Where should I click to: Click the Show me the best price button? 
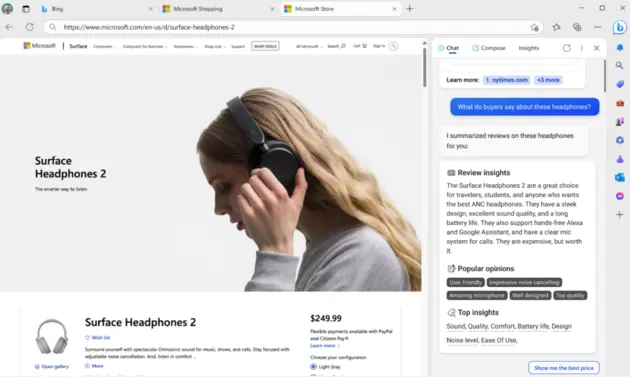(x=564, y=368)
